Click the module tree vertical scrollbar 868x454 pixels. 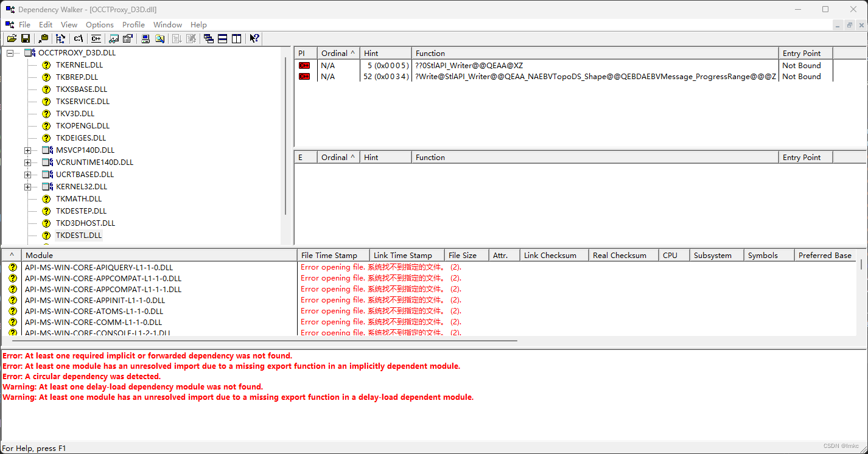tap(285, 136)
